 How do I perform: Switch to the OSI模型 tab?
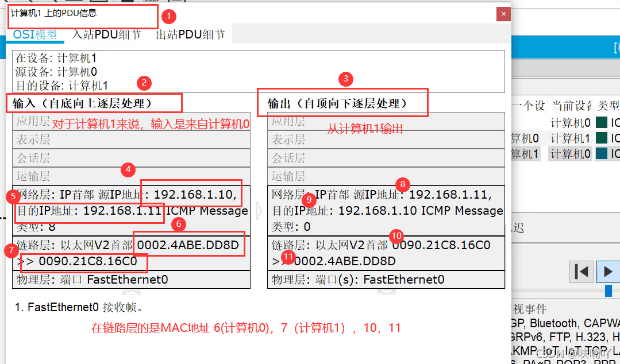pos(35,34)
